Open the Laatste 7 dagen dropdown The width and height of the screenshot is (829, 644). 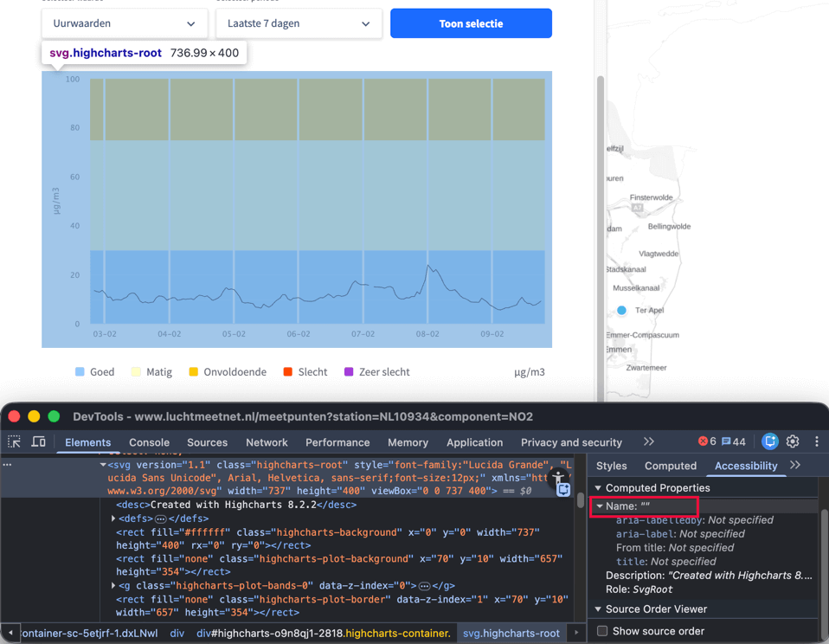tap(299, 23)
